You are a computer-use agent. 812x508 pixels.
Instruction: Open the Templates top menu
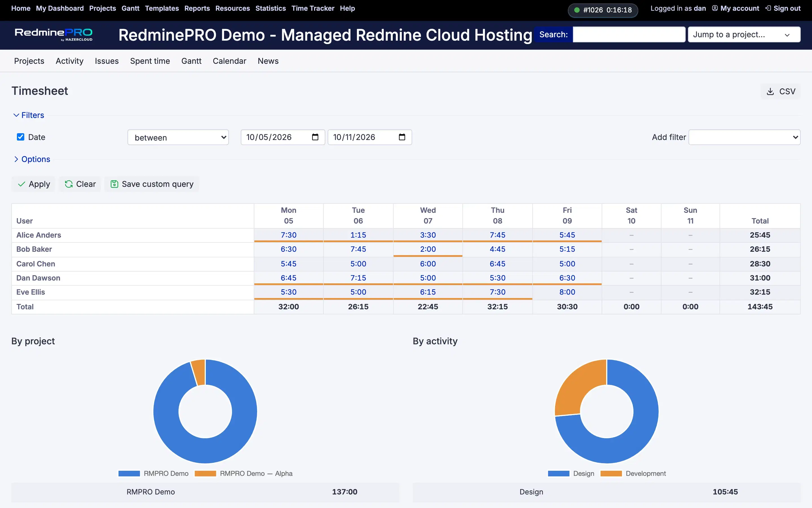pos(162,8)
